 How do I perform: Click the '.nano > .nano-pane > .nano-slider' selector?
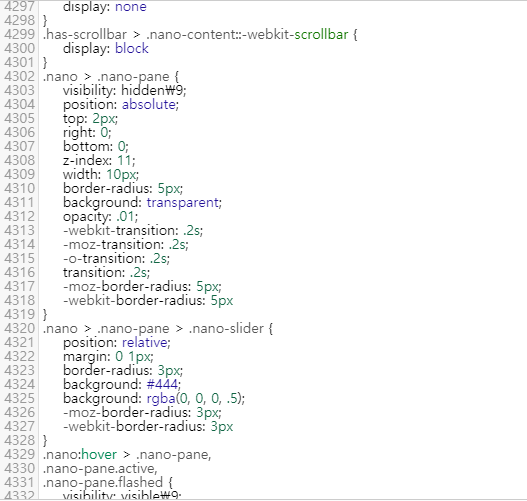click(153, 329)
